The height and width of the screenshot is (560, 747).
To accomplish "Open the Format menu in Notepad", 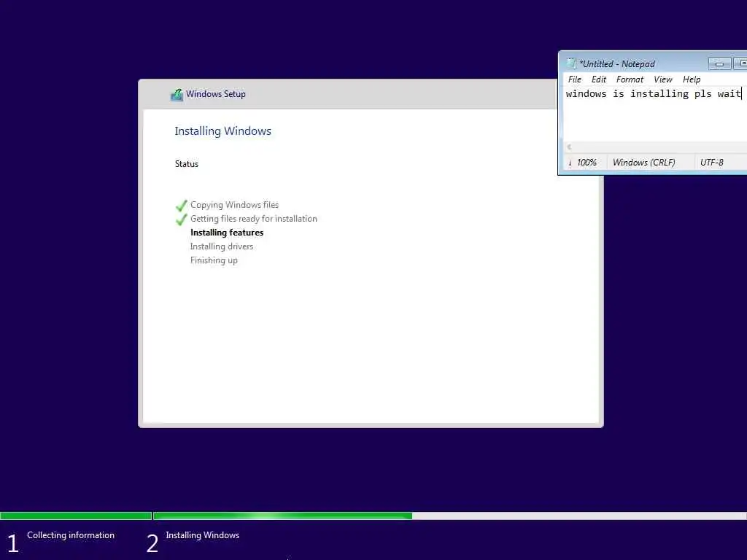I will [x=630, y=79].
